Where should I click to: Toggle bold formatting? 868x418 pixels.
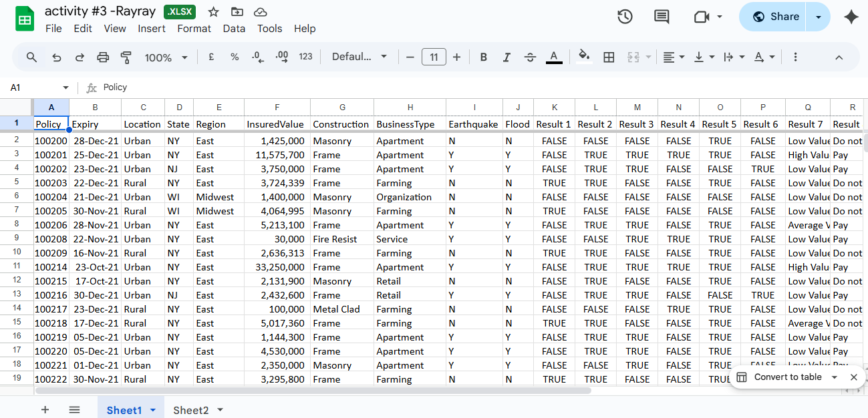(x=483, y=57)
